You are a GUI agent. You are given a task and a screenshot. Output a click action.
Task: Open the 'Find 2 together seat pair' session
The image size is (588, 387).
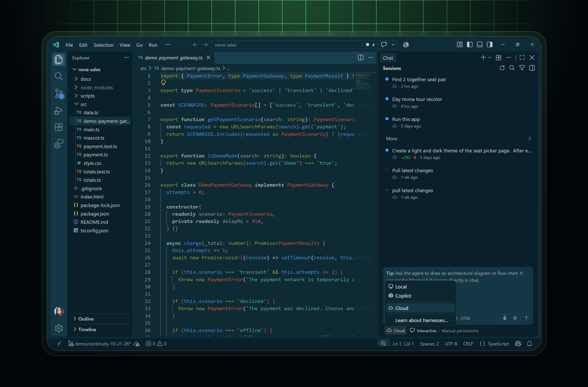(458, 82)
